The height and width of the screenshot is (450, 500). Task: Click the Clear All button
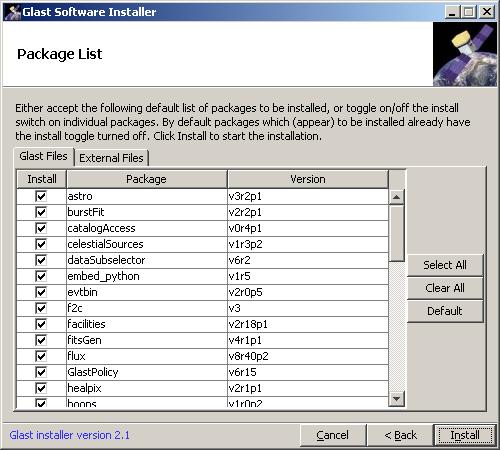tap(445, 288)
